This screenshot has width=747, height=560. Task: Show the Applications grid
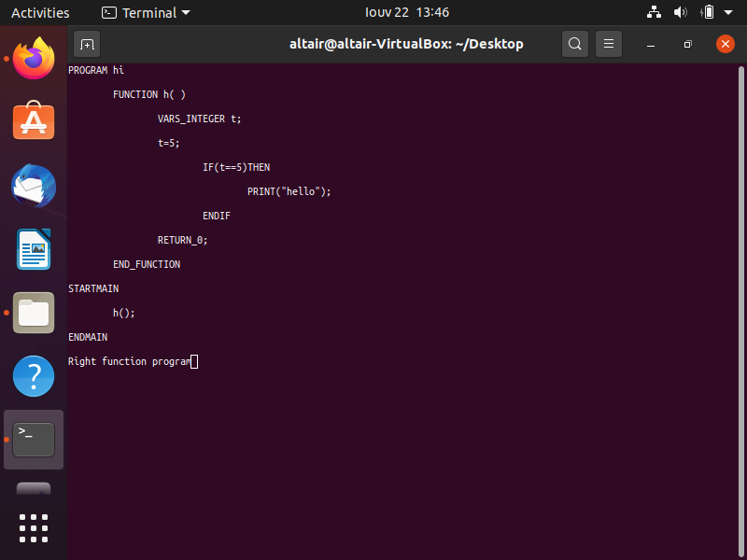click(x=34, y=528)
